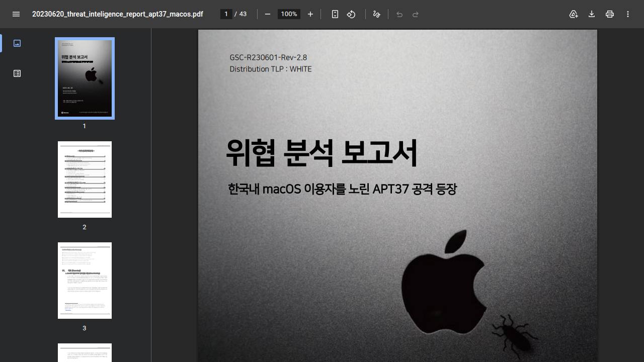Viewport: 644px width, 362px height.
Task: Print the document
Action: [x=610, y=14]
